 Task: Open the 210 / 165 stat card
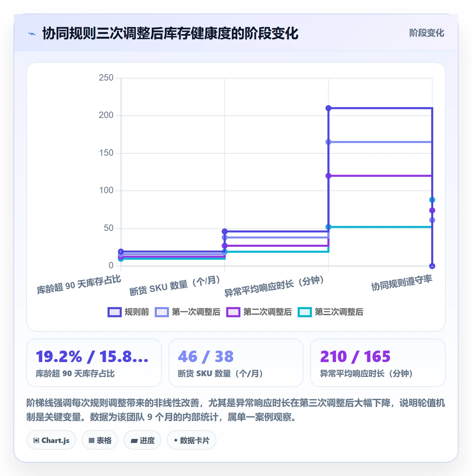(378, 363)
